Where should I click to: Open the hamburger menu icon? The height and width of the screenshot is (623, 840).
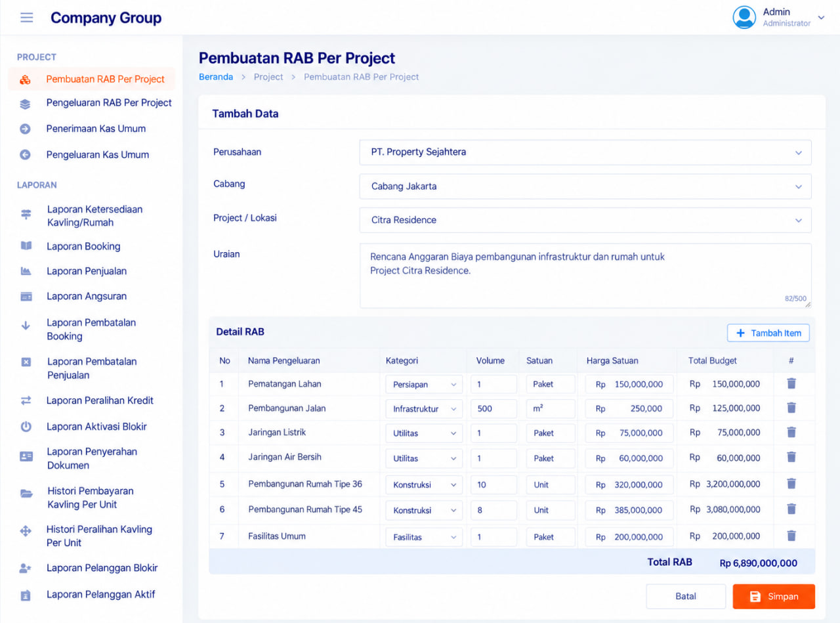pos(26,18)
